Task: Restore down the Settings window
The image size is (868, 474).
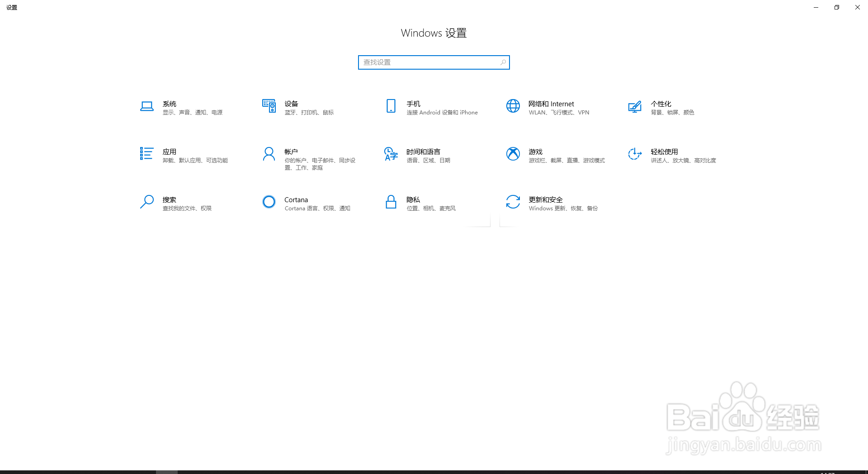Action: [836, 7]
